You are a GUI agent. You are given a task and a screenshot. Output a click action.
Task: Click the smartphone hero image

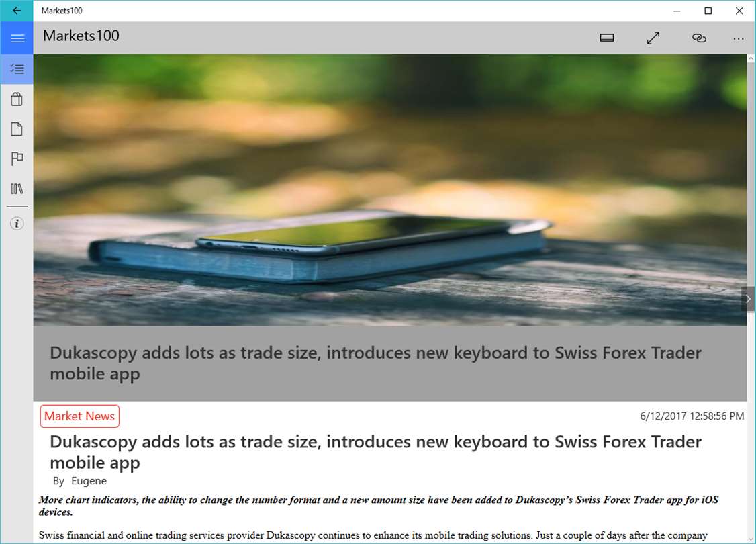389,190
